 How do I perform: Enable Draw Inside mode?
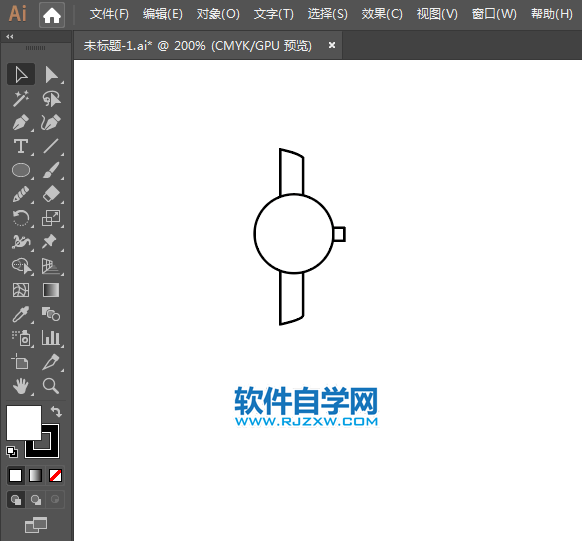[55, 500]
